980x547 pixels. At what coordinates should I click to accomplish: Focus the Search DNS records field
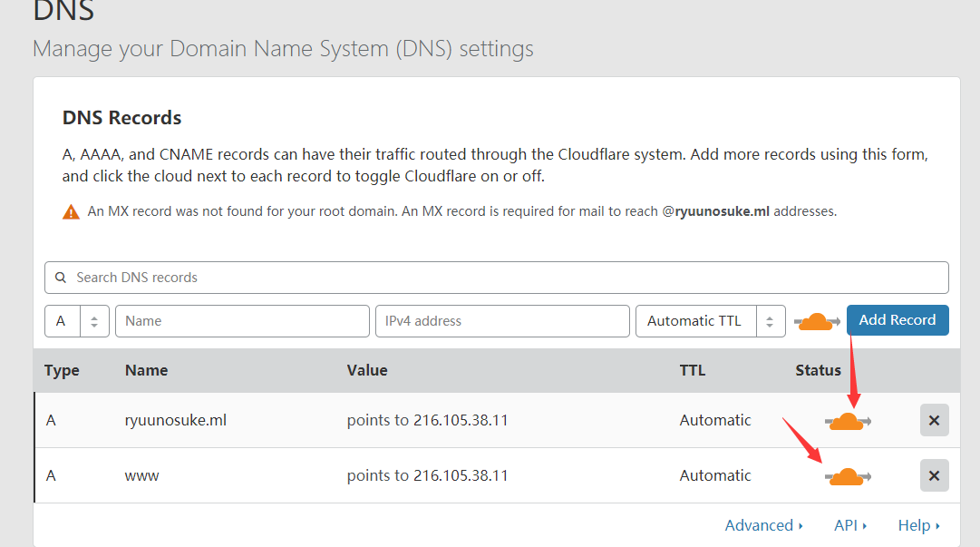click(x=497, y=278)
